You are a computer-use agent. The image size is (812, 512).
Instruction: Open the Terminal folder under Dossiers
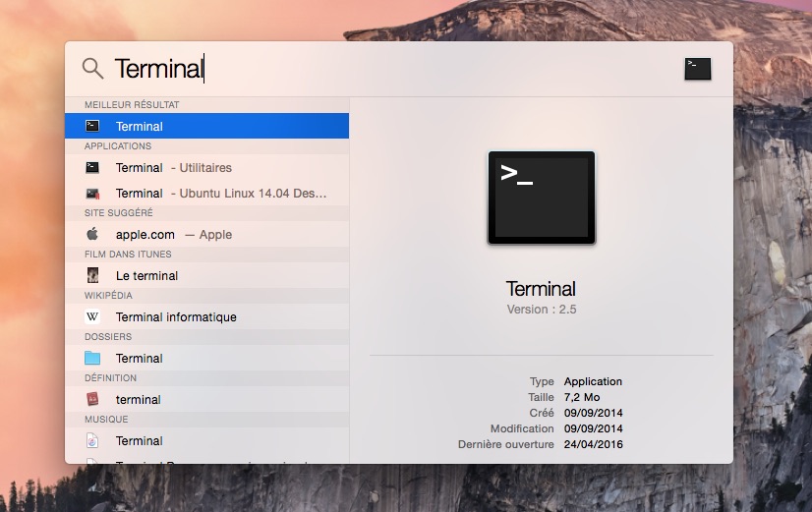(206, 359)
